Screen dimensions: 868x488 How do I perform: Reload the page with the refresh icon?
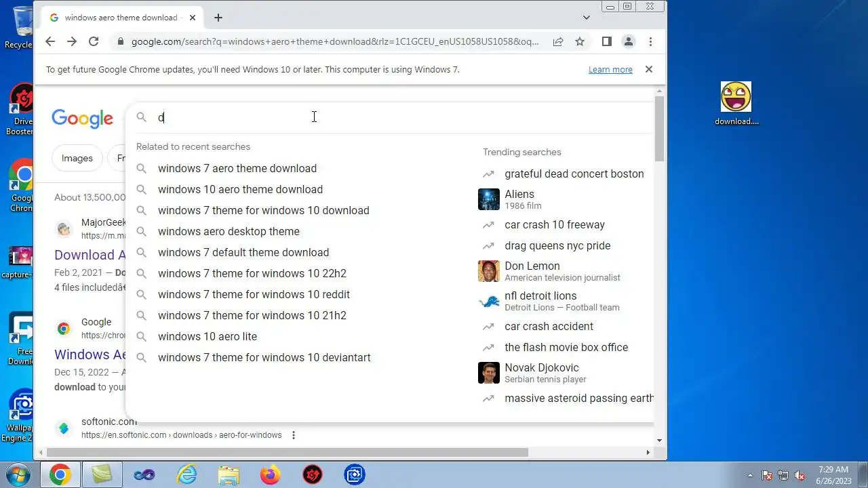[x=94, y=41]
